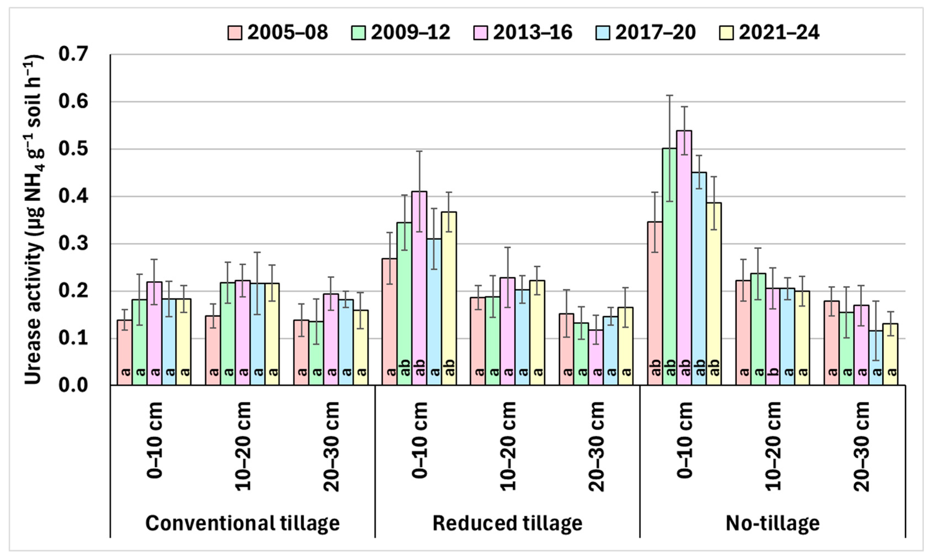Click green 2009–12 bar in Conventional tillage 20–30 cm
Viewport: 931px width, 560px height.
pyautogui.click(x=316, y=353)
